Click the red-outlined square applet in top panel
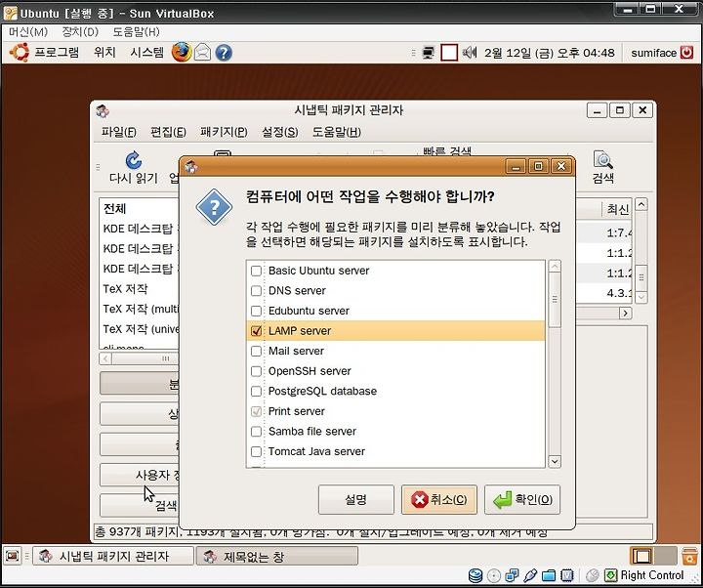 449,53
